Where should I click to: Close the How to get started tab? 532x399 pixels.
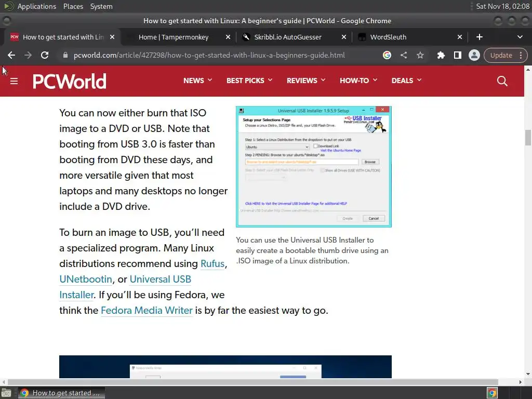click(x=112, y=37)
